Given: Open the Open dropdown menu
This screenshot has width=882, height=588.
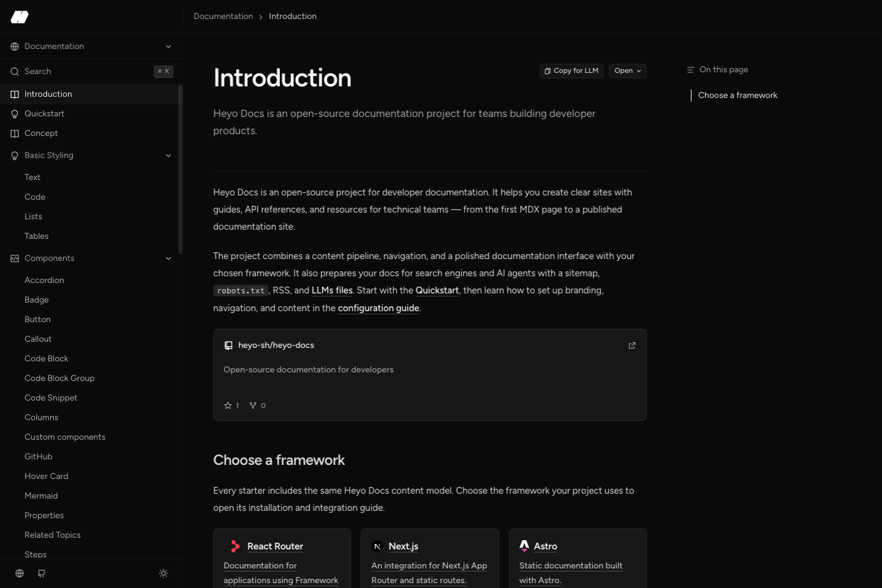Looking at the screenshot, I should [x=628, y=71].
